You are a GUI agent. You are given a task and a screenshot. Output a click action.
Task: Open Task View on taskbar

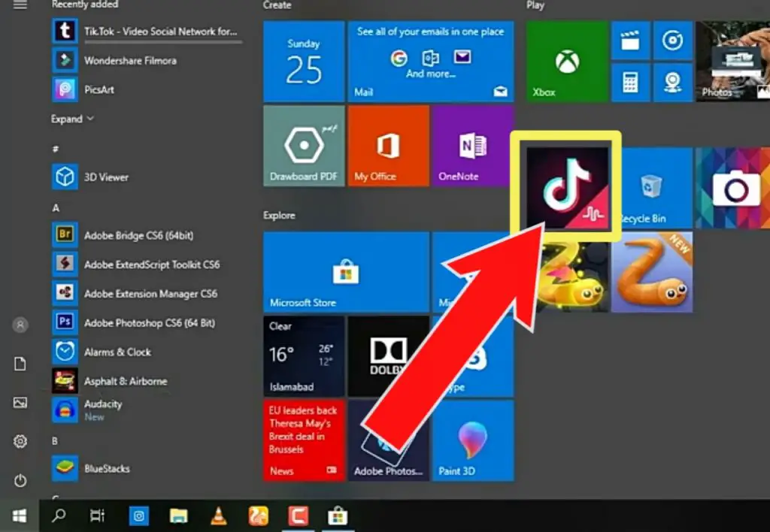point(97,515)
